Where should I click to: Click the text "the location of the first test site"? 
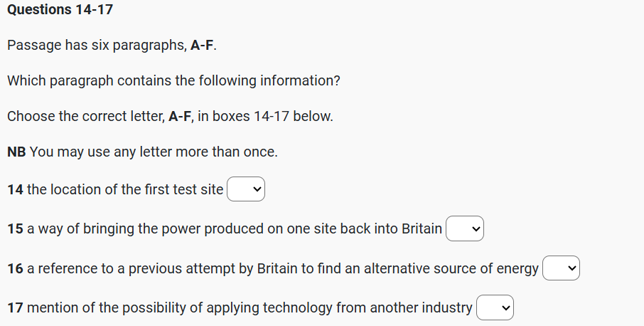coord(125,190)
